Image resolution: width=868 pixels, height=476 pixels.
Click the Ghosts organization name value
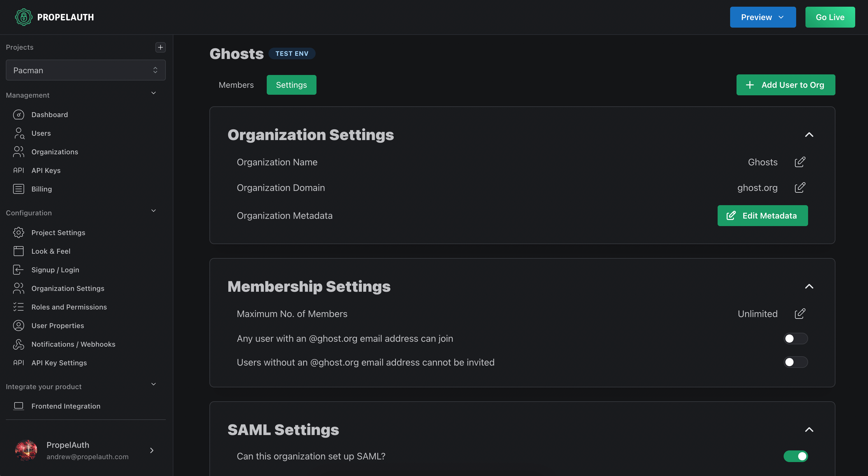coord(762,162)
